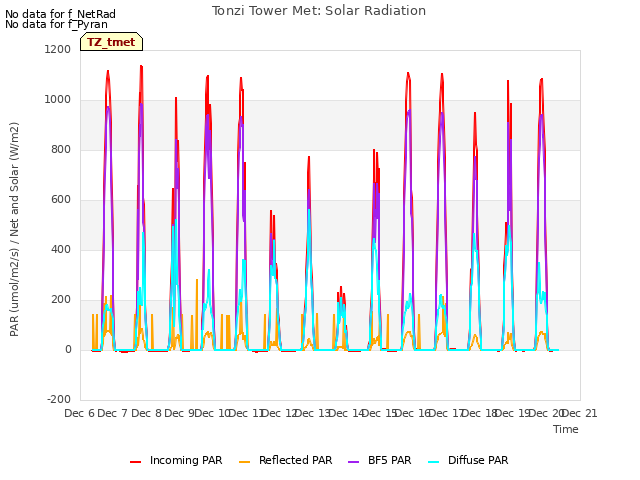Screen dimensions: 640x480
Task: Click the Dec 6 x-axis tick label
Action: 80,413
